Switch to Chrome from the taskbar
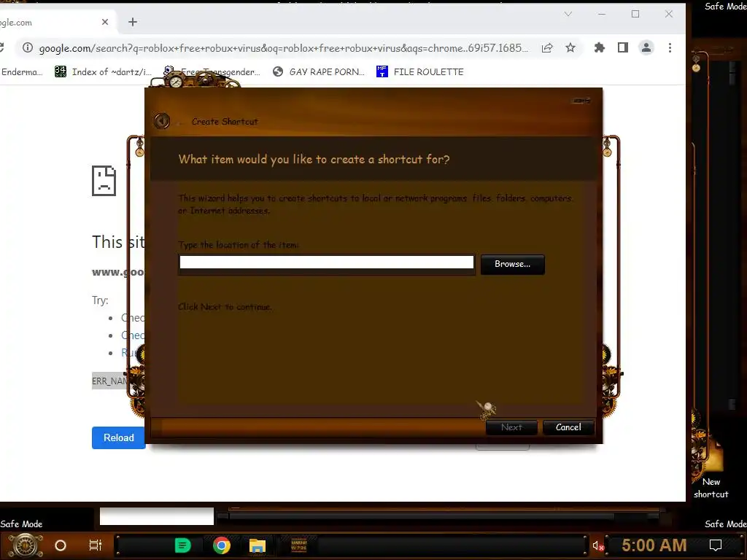The width and height of the screenshot is (747, 560). point(222,545)
